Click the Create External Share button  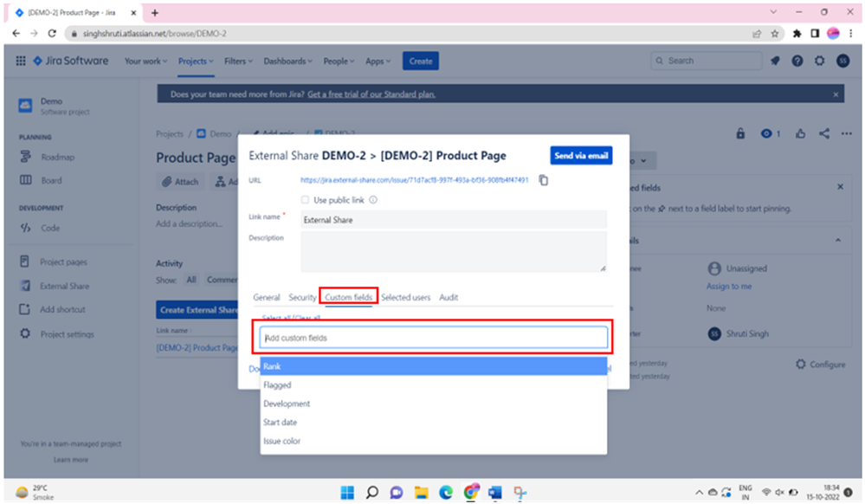(197, 310)
